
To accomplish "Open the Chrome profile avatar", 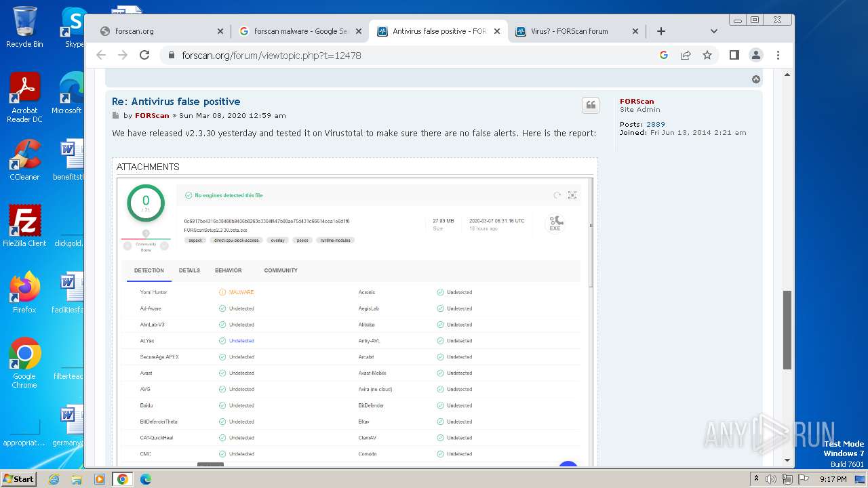I will [x=756, y=55].
